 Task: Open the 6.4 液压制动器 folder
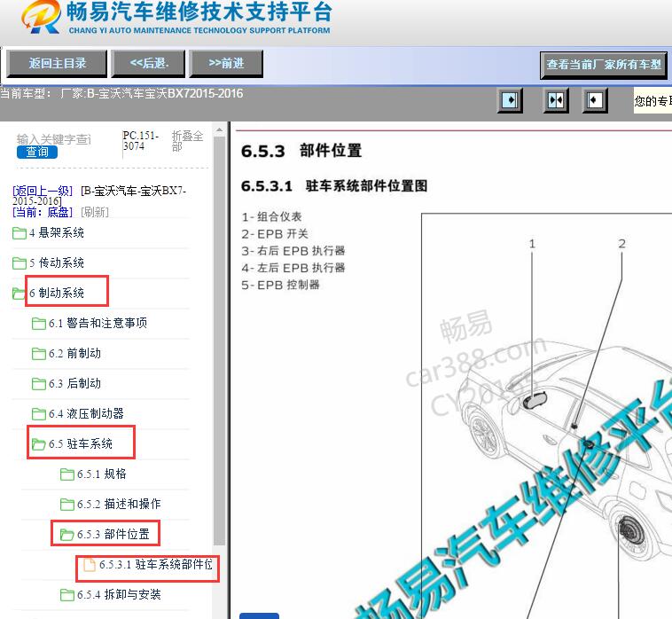86,413
